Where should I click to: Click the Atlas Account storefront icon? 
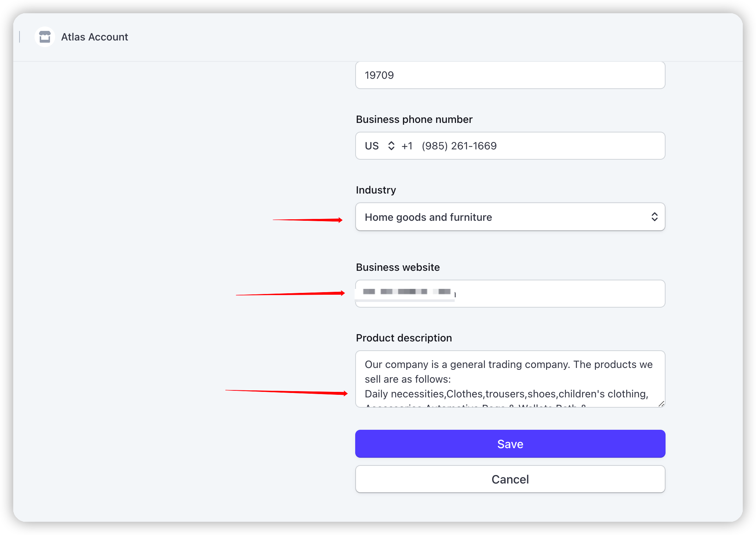tap(45, 37)
